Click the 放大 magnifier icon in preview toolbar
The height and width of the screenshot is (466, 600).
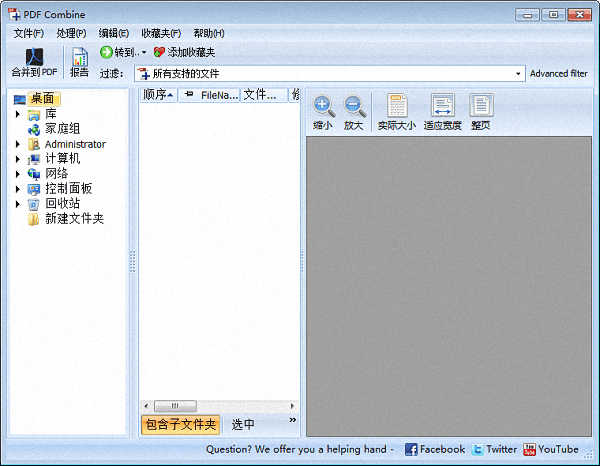(x=354, y=106)
